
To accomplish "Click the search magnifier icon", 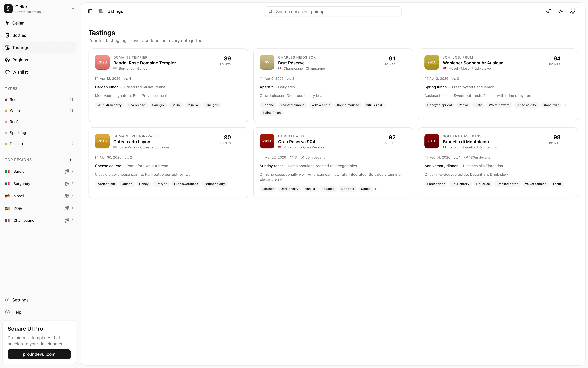I will 270,11.
